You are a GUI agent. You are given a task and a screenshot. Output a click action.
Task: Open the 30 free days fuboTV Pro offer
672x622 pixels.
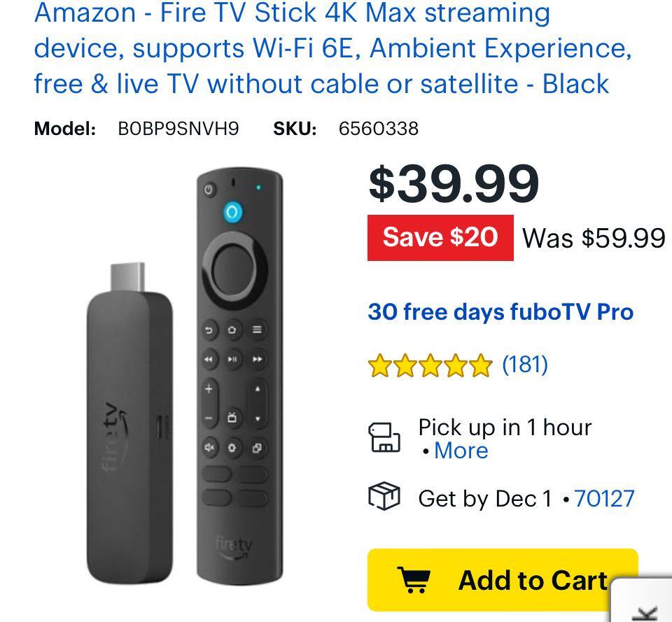500,311
